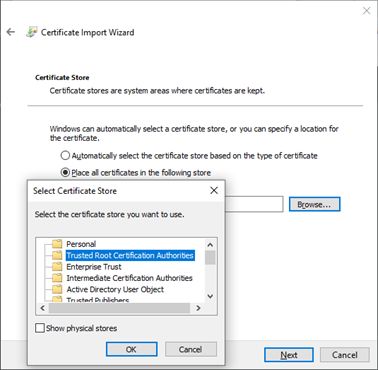Cancel the Select Certificate Store dialog

pos(191,349)
